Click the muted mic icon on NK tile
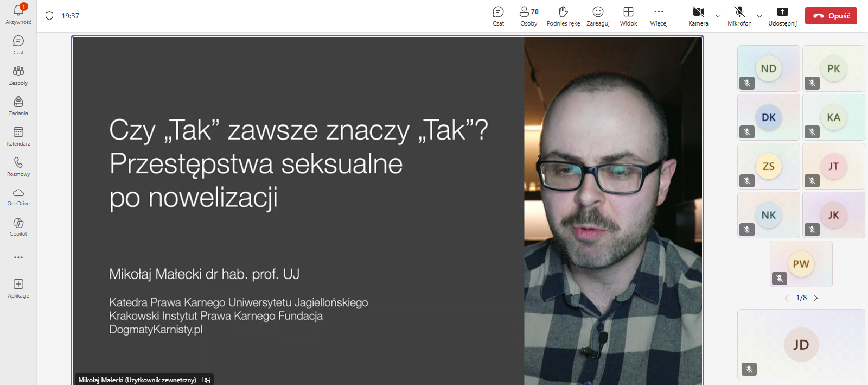Screen dimensions: 868x385 [x=747, y=230]
